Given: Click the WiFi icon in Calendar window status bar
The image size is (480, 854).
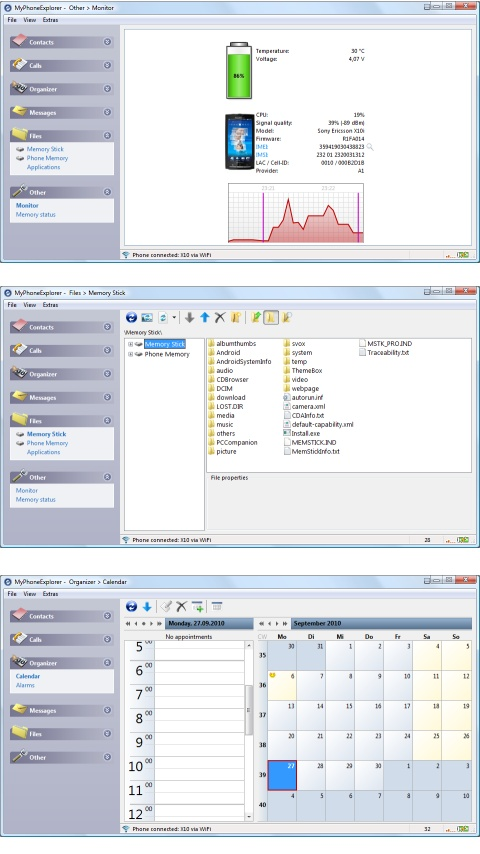Looking at the screenshot, I should tap(126, 829).
